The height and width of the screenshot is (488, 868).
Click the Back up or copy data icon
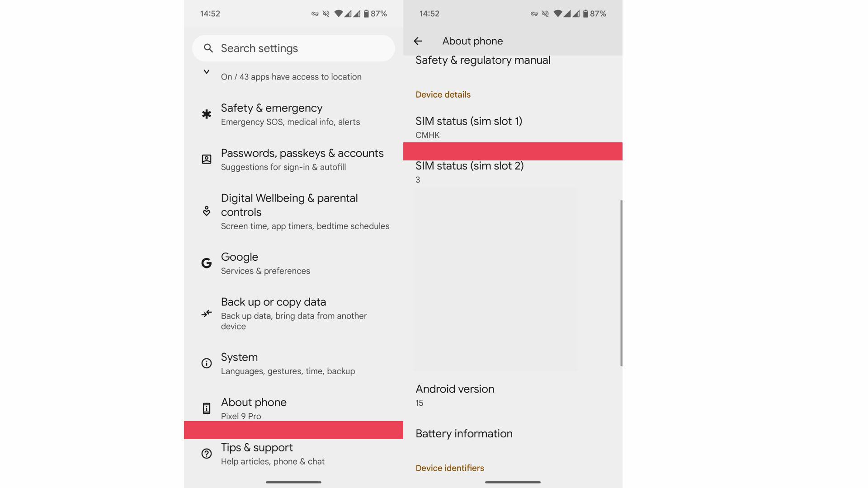pyautogui.click(x=207, y=314)
